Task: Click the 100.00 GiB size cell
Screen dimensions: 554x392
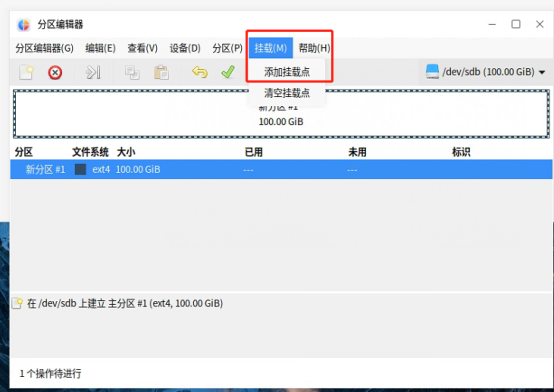Action: point(138,170)
